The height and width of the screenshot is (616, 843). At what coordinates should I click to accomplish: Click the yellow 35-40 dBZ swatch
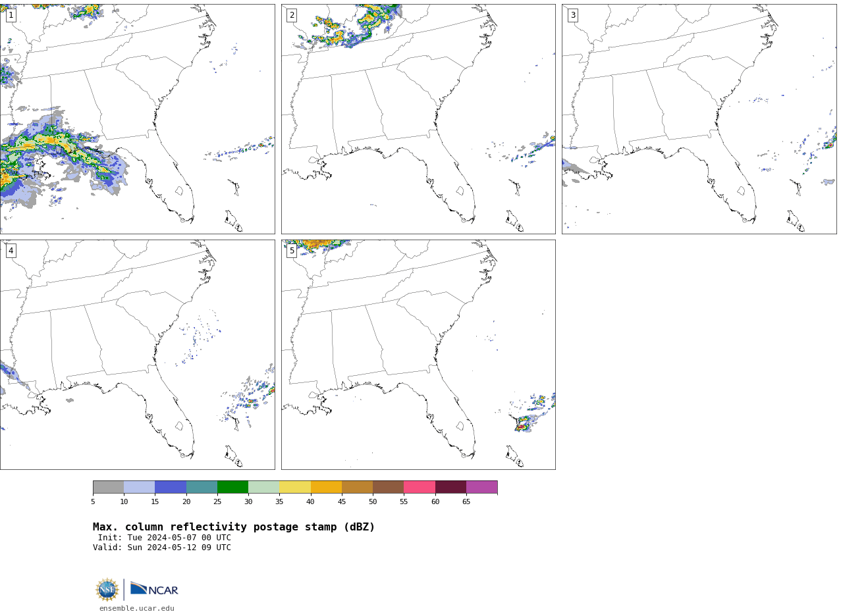295,487
